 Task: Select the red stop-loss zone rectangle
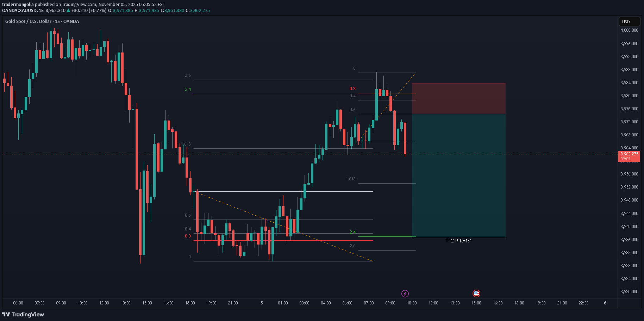pyautogui.click(x=458, y=99)
